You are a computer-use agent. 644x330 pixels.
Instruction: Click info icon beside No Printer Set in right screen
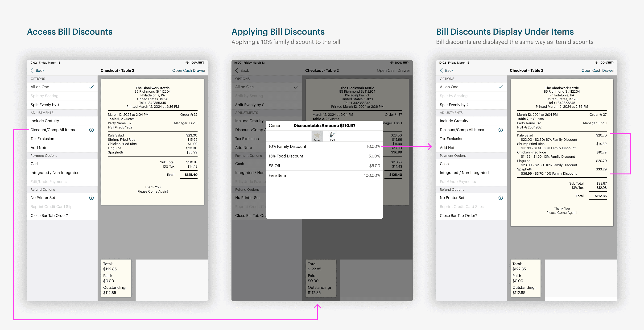[500, 198]
